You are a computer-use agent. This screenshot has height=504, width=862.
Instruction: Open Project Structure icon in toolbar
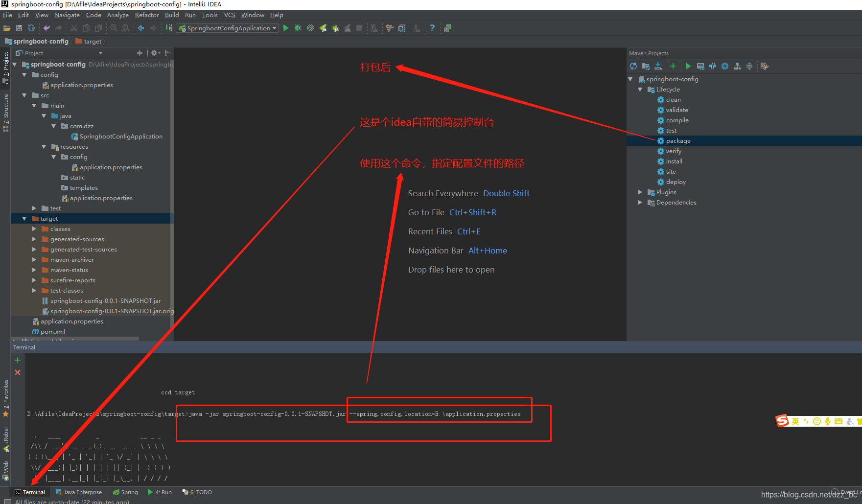click(x=402, y=28)
